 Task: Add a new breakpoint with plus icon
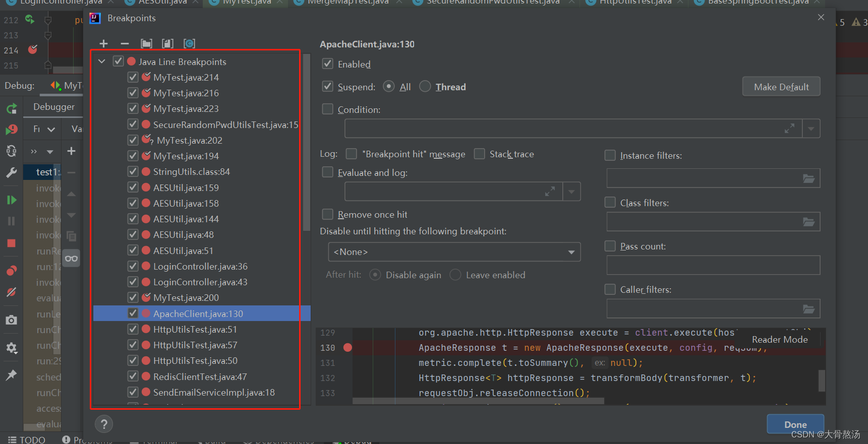[104, 44]
